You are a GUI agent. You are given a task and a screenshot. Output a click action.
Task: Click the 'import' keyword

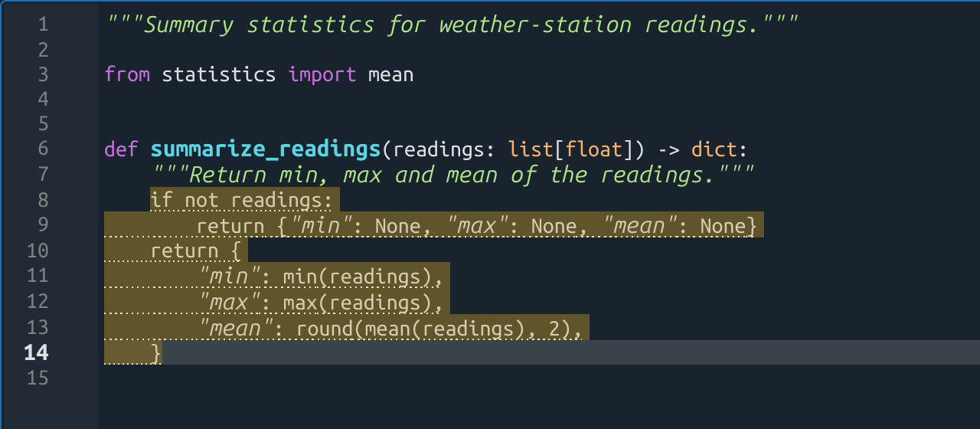pyautogui.click(x=322, y=74)
